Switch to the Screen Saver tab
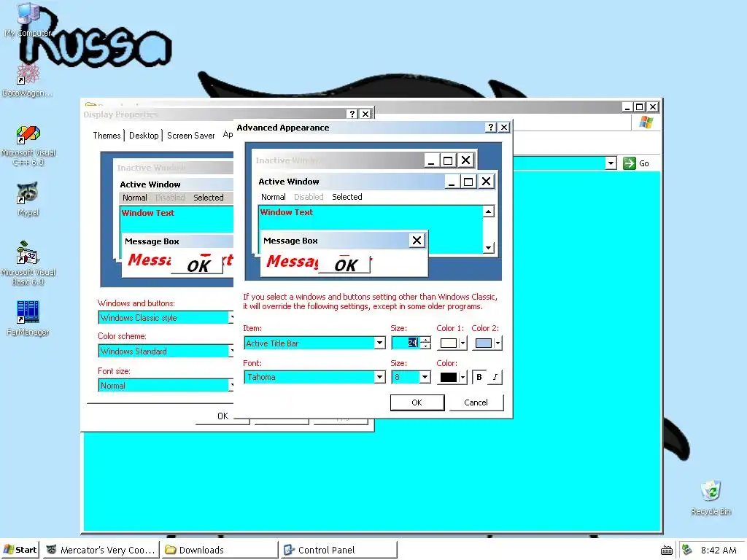747x560 pixels. click(x=190, y=135)
